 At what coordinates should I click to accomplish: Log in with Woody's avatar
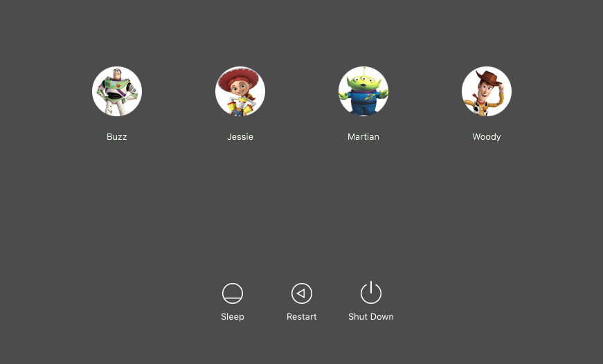(x=487, y=91)
